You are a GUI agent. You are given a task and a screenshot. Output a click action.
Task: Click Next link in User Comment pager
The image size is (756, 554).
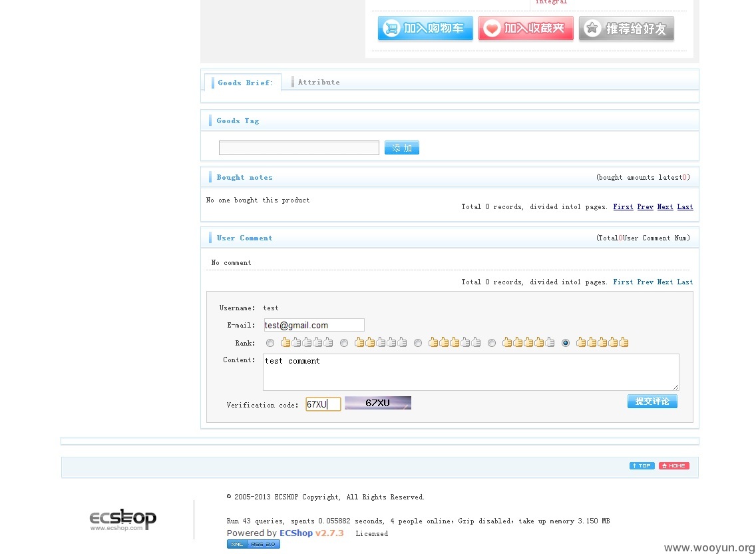click(665, 282)
